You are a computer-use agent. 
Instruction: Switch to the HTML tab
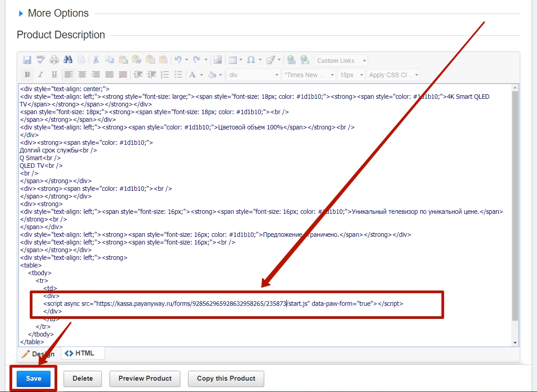pyautogui.click(x=83, y=353)
